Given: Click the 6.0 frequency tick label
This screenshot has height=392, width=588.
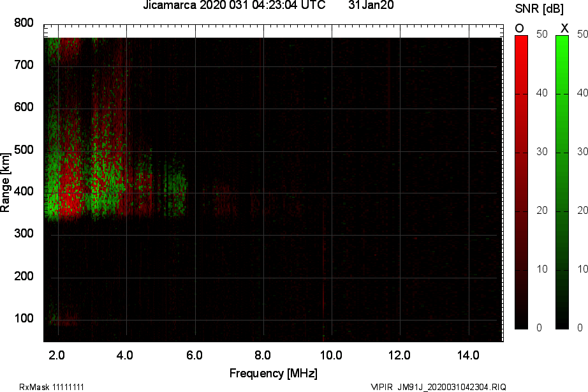Looking at the screenshot, I should pos(194,355).
